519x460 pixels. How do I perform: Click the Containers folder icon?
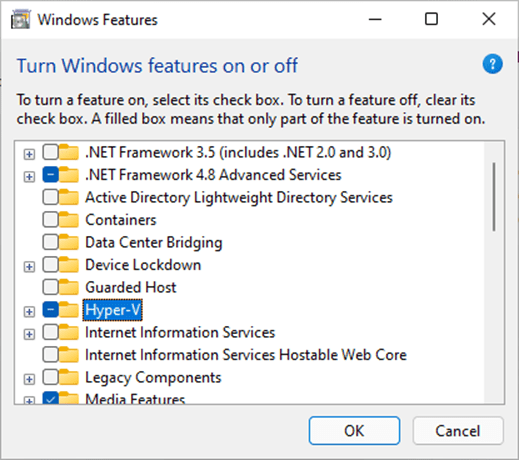(69, 220)
